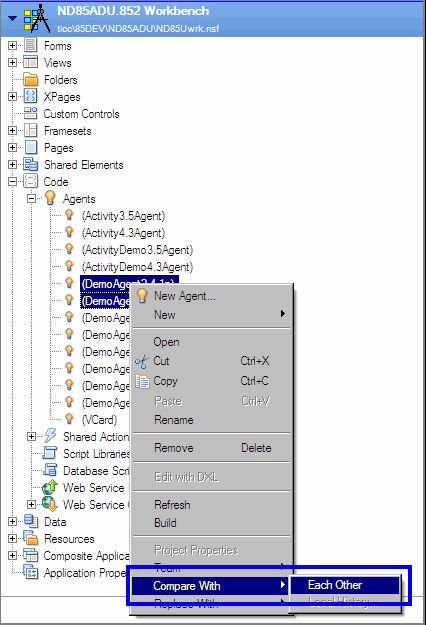Click the Application Properties icon

[31, 572]
